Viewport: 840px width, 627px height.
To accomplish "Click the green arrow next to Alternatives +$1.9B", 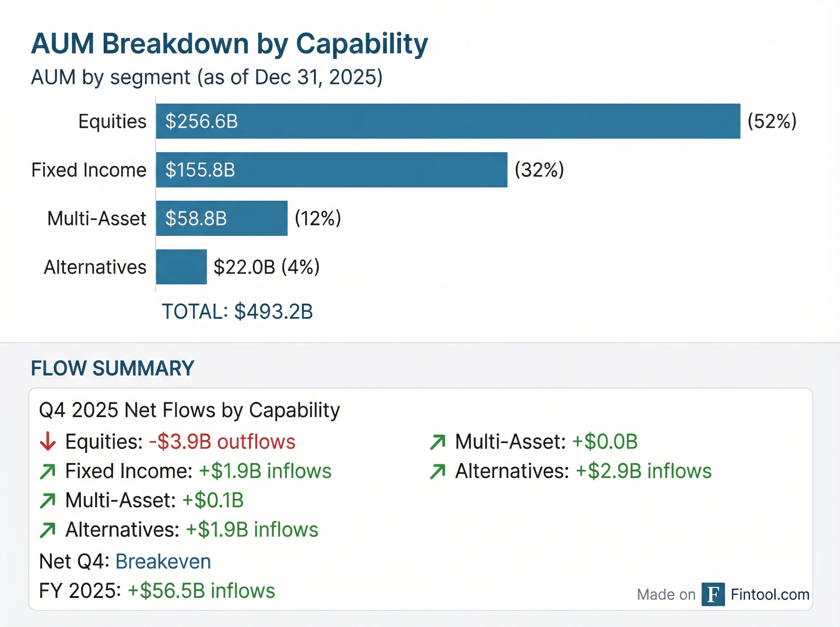I will click(x=48, y=530).
